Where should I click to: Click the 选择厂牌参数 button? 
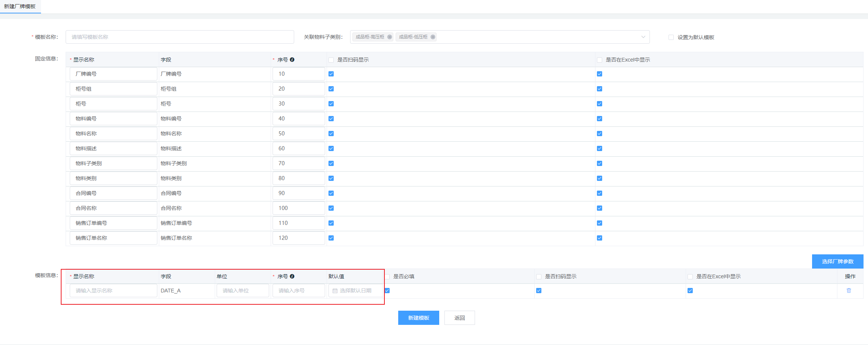(837, 261)
